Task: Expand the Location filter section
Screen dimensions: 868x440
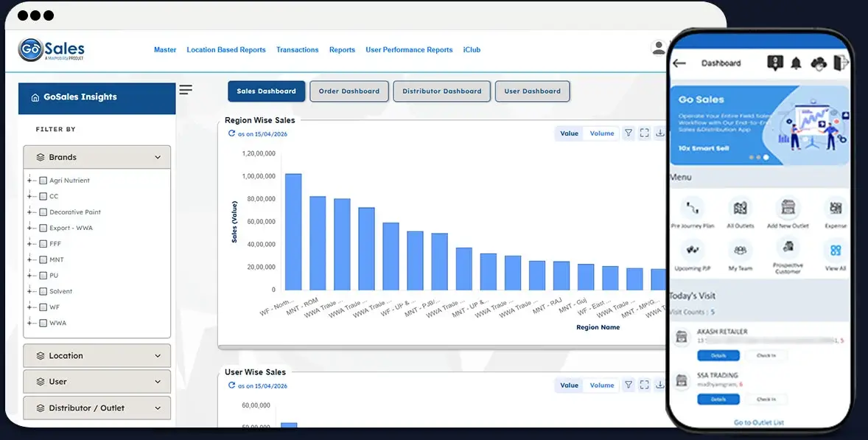Action: click(97, 356)
